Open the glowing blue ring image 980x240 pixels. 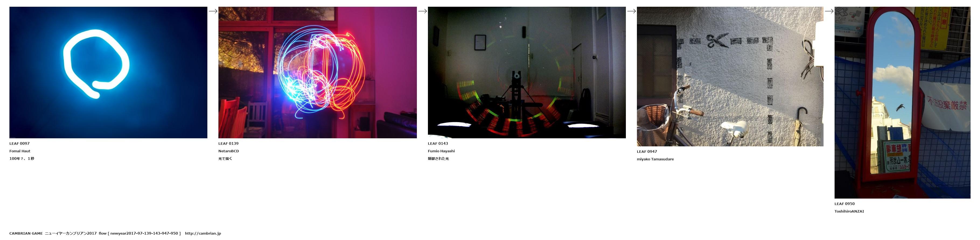tap(108, 72)
